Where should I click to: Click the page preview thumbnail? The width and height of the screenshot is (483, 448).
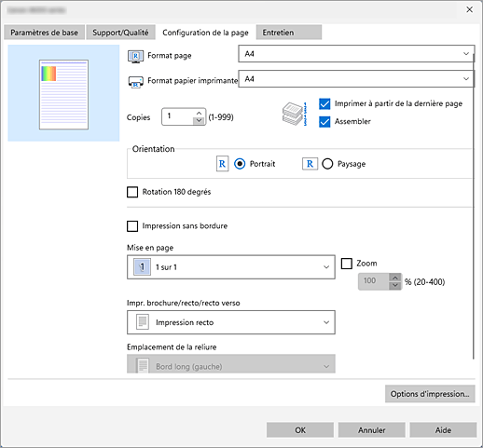click(63, 94)
